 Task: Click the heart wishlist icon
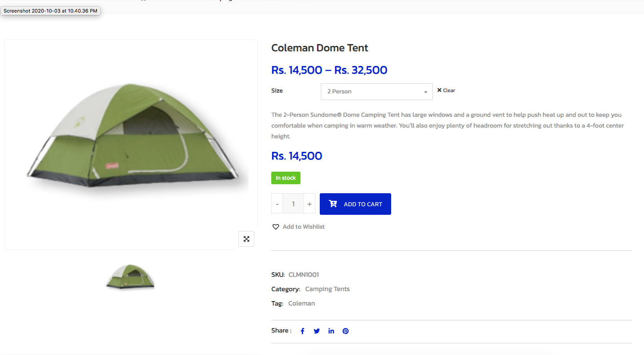(276, 227)
